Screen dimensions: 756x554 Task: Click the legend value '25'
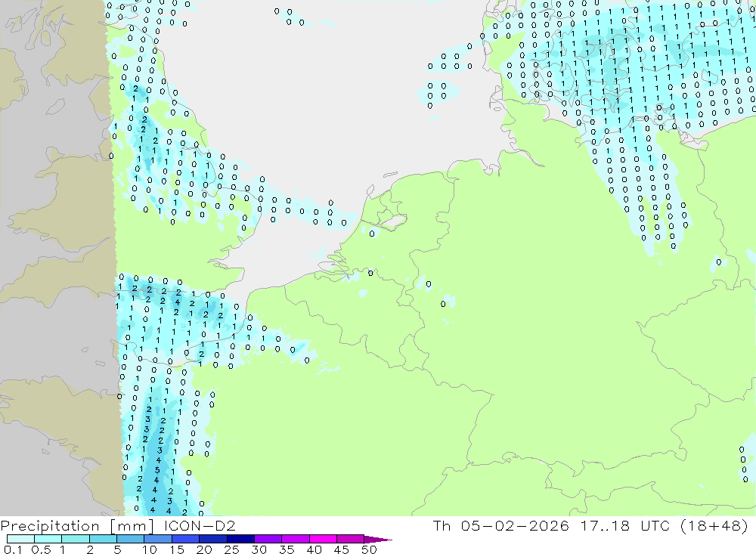tap(231, 549)
